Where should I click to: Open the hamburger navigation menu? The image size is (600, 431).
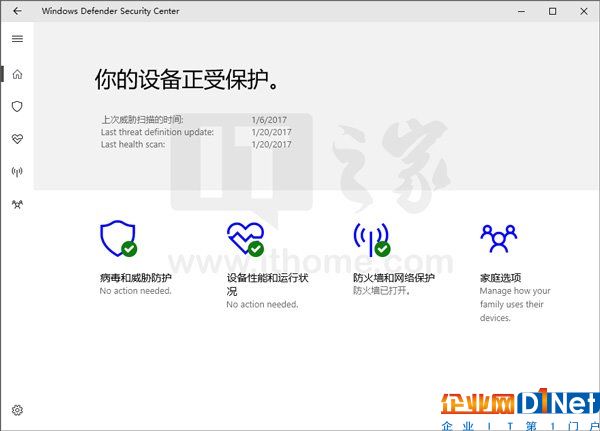pyautogui.click(x=17, y=39)
